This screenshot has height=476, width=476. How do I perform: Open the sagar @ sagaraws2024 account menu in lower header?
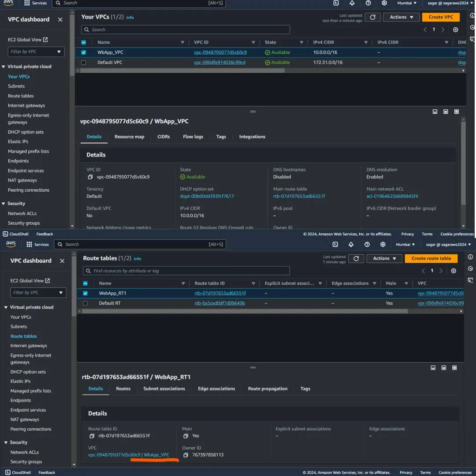coord(448,244)
